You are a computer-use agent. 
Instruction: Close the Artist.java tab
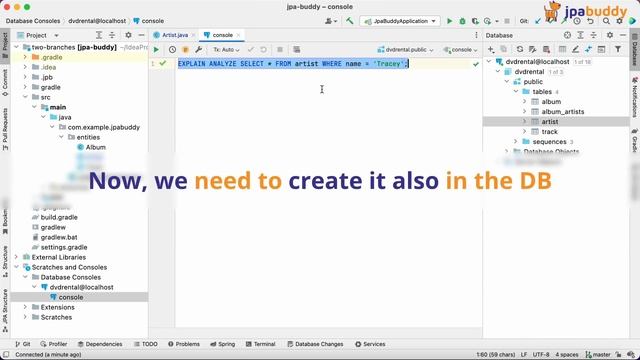coord(193,35)
